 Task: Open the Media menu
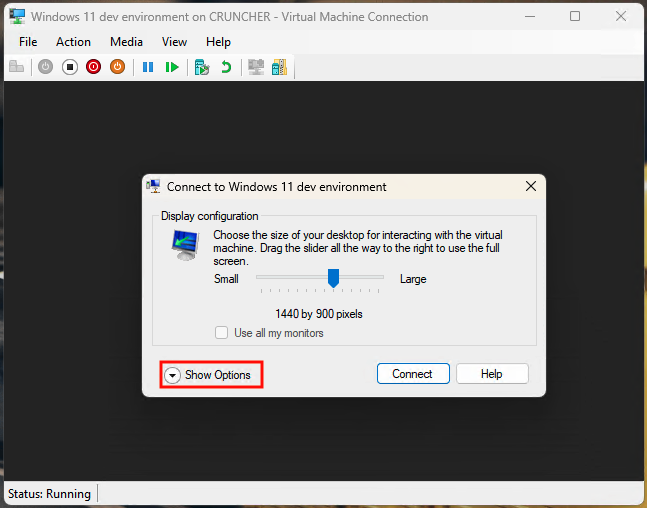pos(126,42)
